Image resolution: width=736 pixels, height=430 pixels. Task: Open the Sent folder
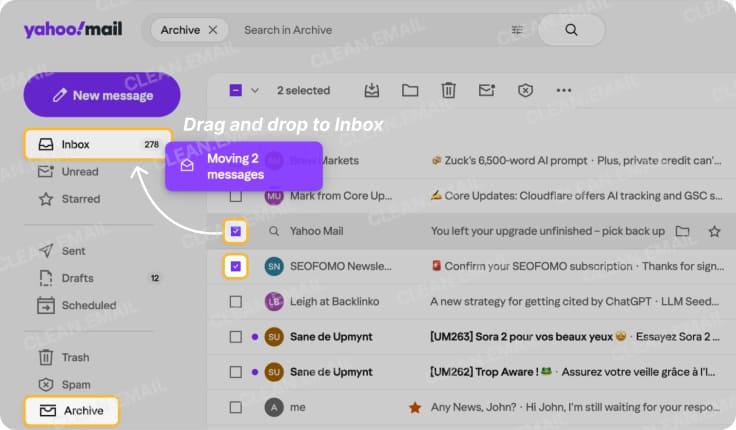(74, 251)
